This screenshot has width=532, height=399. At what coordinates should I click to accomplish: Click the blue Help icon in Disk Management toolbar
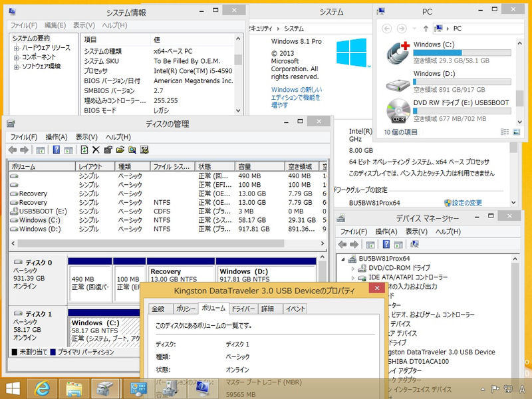[57, 150]
